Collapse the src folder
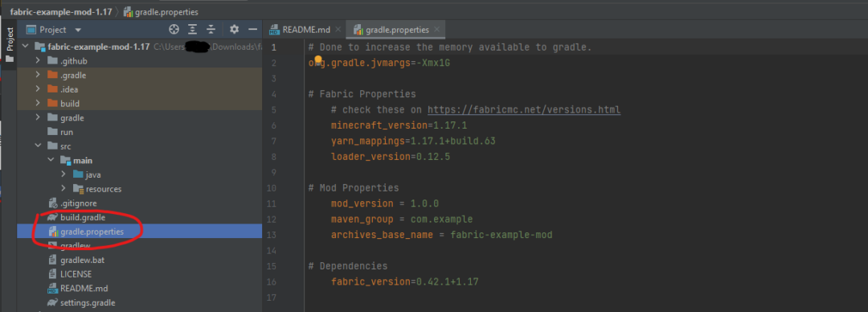The width and height of the screenshot is (868, 312). [x=38, y=146]
